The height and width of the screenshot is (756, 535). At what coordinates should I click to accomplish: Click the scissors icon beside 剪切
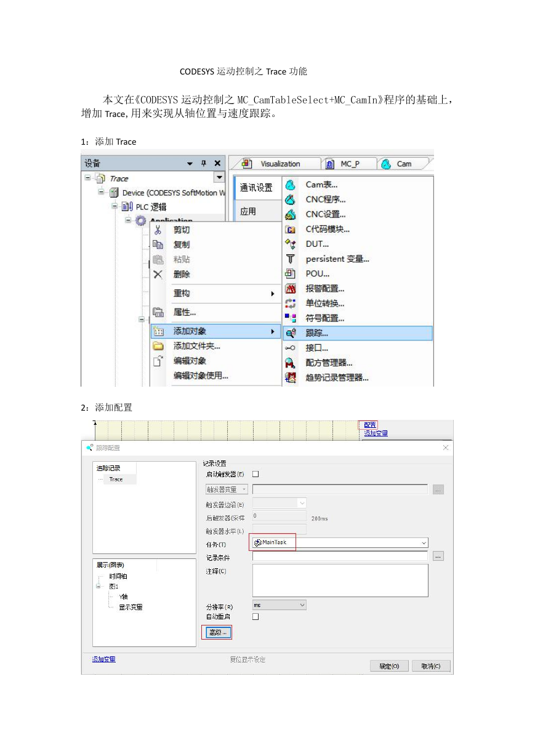(158, 230)
